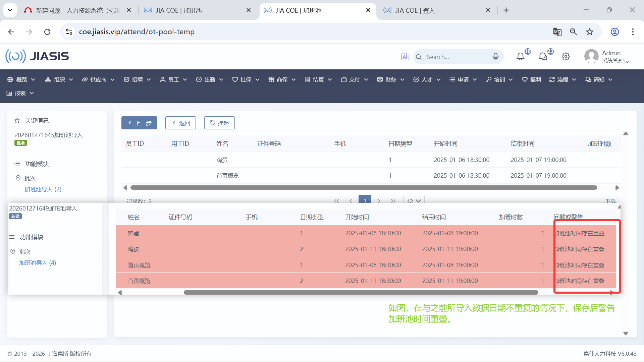The width and height of the screenshot is (644, 362).
Task: Click the 上一步 button
Action: (139, 123)
